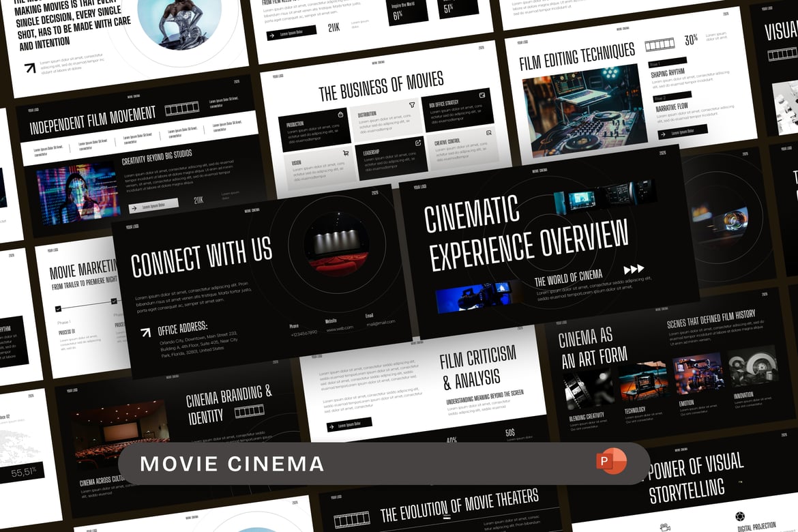Viewport: 798px width, 532px height.
Task: Select The Evolution of Movie Theaters heading
Action: pos(459,506)
